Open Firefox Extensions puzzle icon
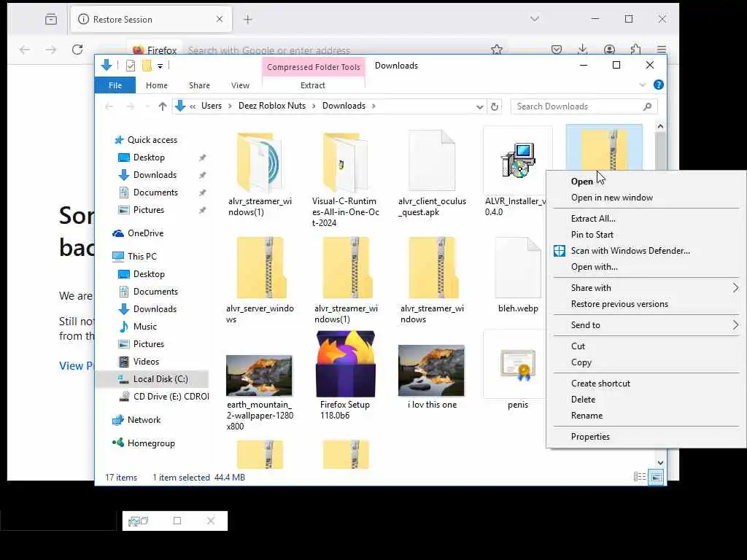 (635, 50)
